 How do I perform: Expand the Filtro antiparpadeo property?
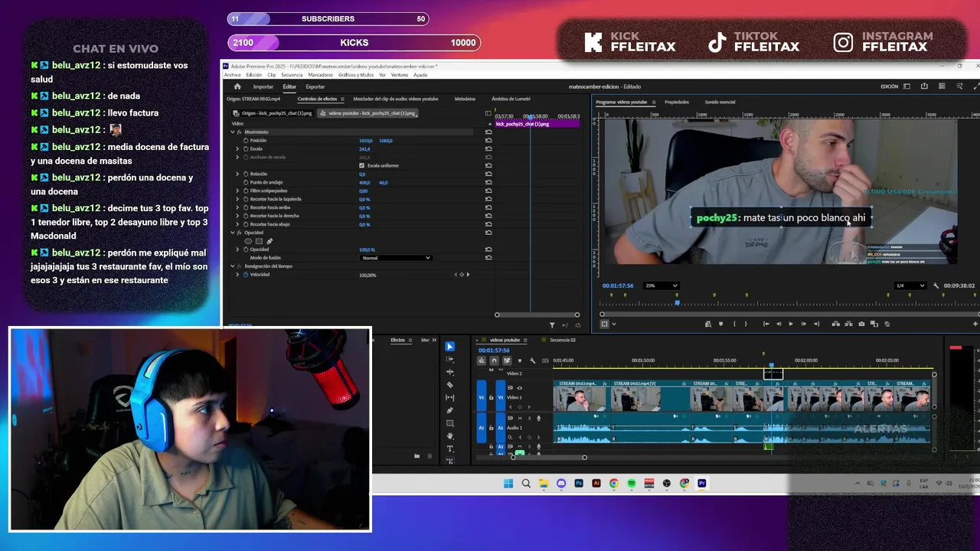237,191
